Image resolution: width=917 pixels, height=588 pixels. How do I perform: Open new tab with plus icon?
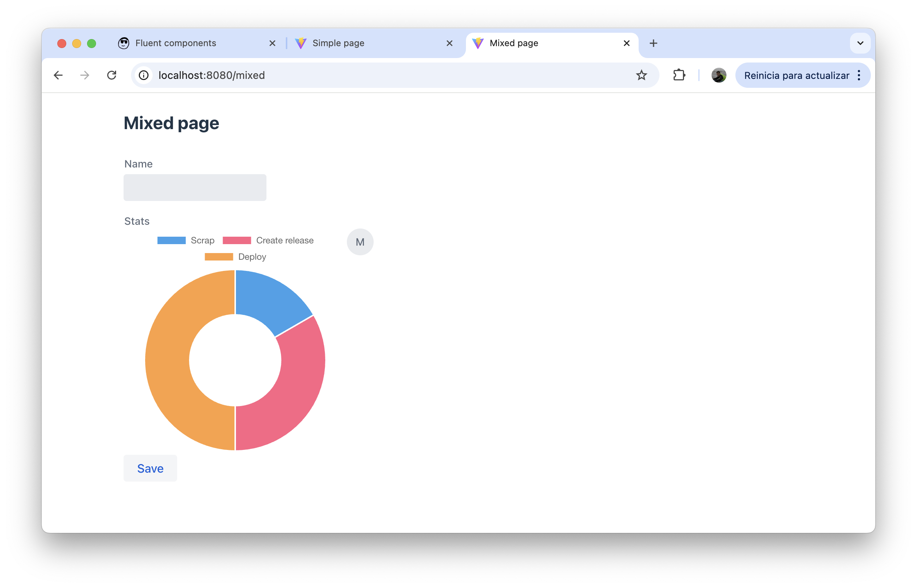(x=653, y=43)
